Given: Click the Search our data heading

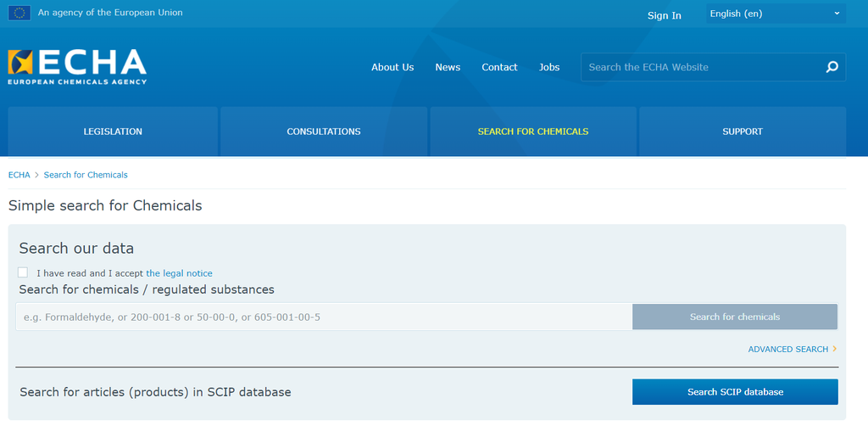Looking at the screenshot, I should click(x=76, y=248).
